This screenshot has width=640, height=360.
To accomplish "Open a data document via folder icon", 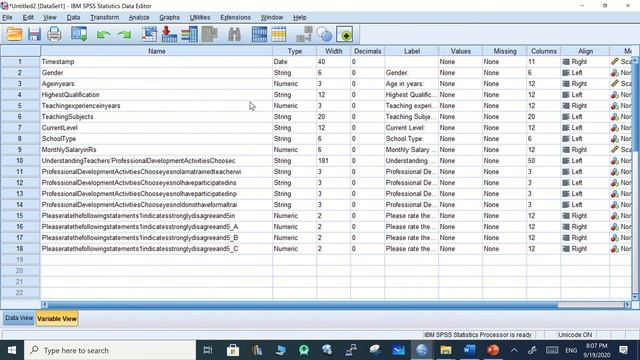I will click(14, 34).
